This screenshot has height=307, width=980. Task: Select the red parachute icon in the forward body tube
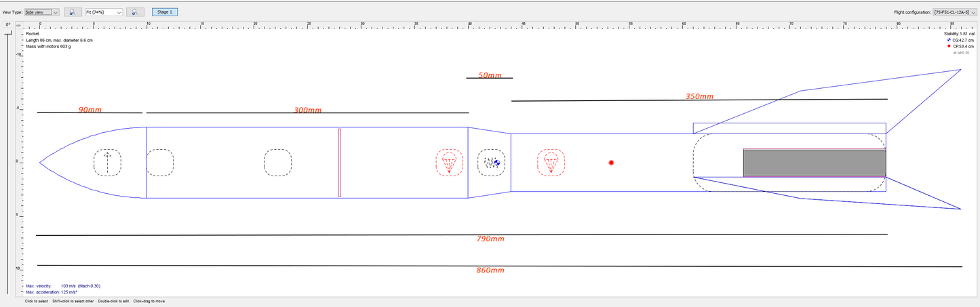[x=448, y=163]
